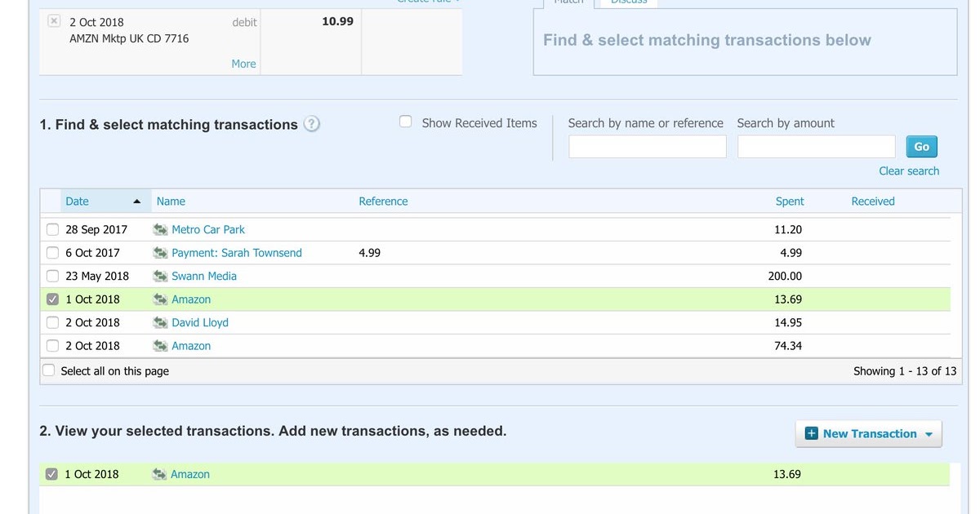Click the New Transaction button

(x=868, y=434)
